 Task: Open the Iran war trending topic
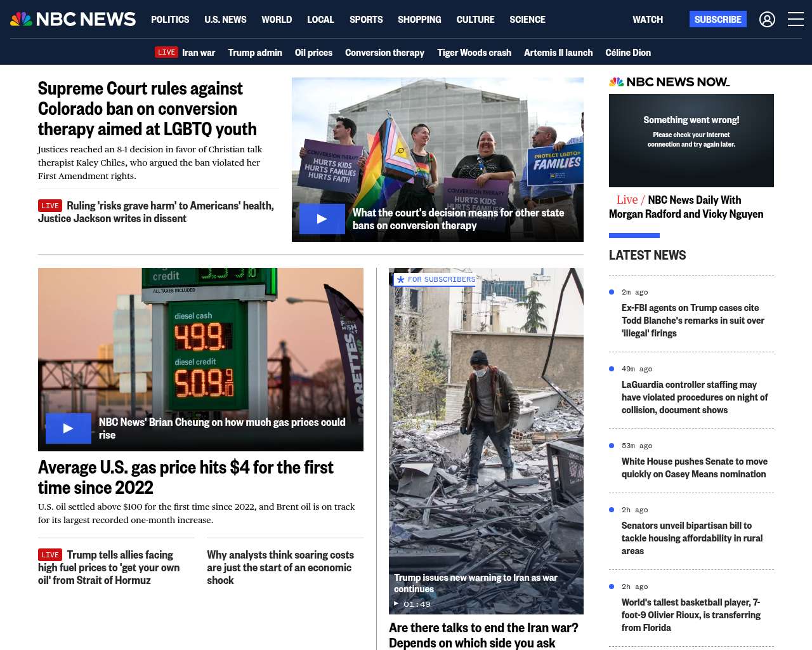199,53
